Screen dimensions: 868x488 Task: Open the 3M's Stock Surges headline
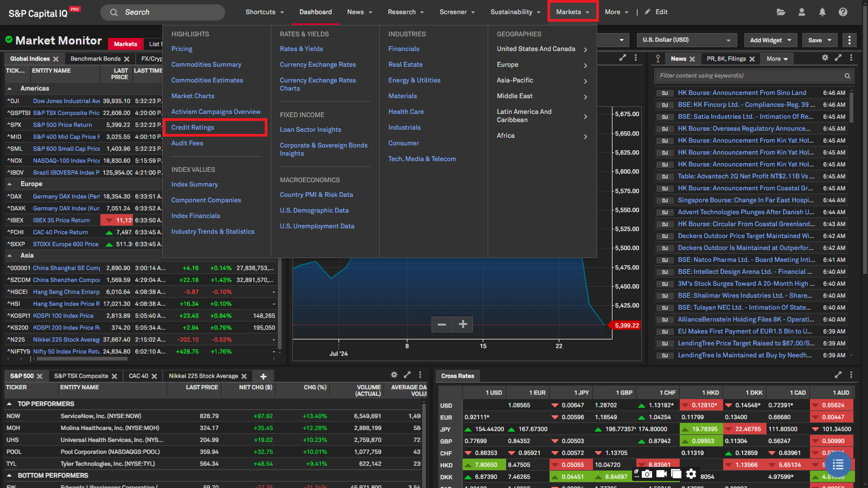746,284
